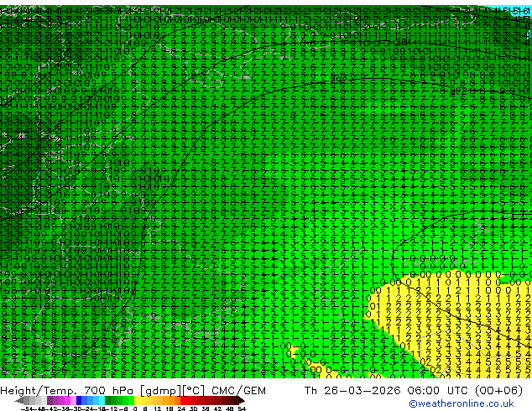Click the dark green swatch in the legend
This screenshot has height=411, width=532.
pyautogui.click(x=108, y=400)
